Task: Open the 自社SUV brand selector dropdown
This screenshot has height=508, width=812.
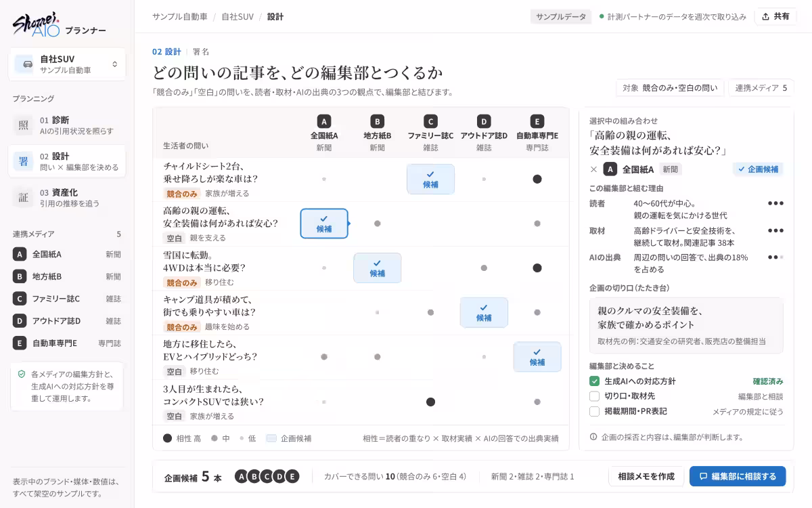Action: coord(67,64)
